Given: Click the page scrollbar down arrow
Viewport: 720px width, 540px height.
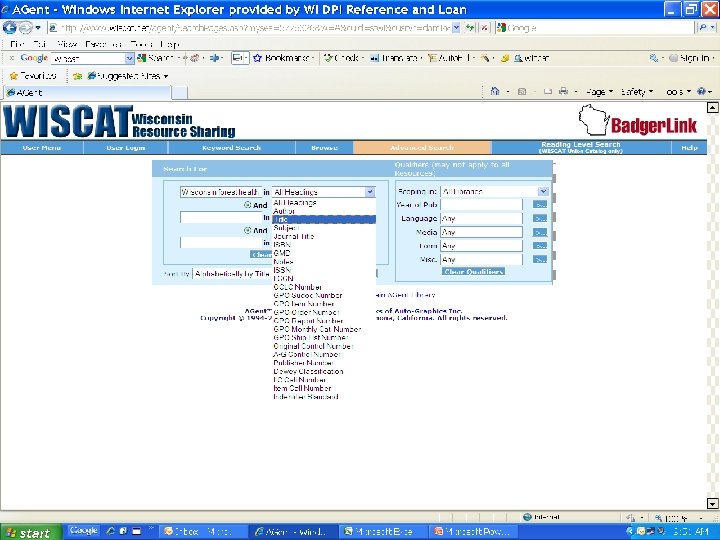Looking at the screenshot, I should tap(712, 503).
